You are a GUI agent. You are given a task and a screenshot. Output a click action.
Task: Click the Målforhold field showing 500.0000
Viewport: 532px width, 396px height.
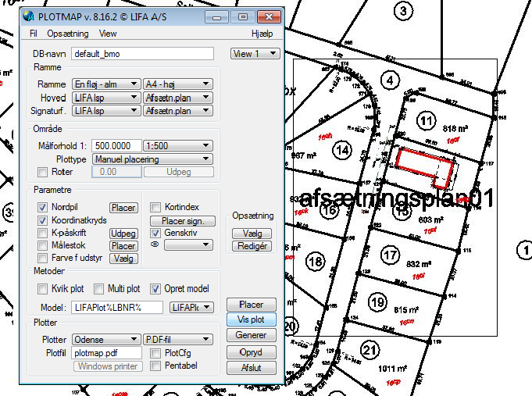click(116, 145)
